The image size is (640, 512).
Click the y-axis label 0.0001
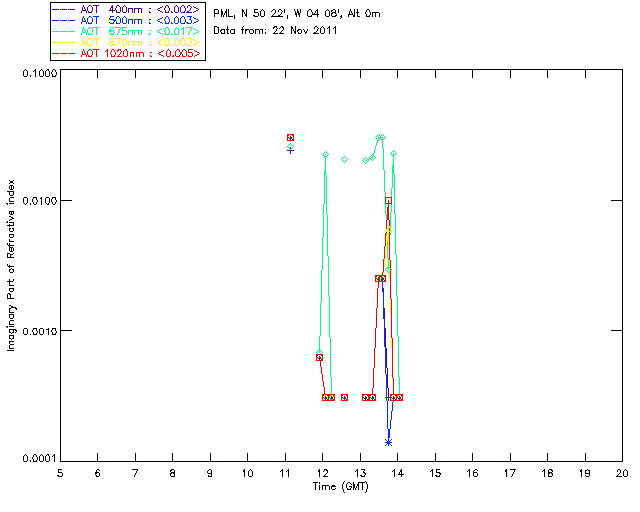40,459
